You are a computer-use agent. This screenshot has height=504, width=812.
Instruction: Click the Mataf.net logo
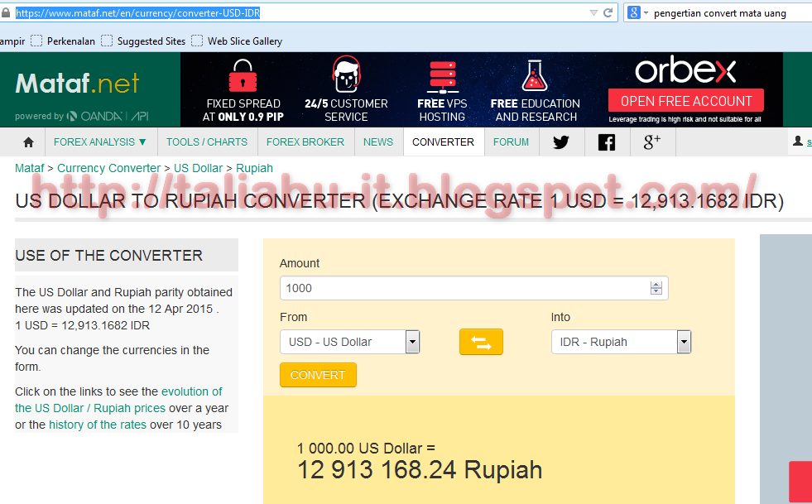78,83
